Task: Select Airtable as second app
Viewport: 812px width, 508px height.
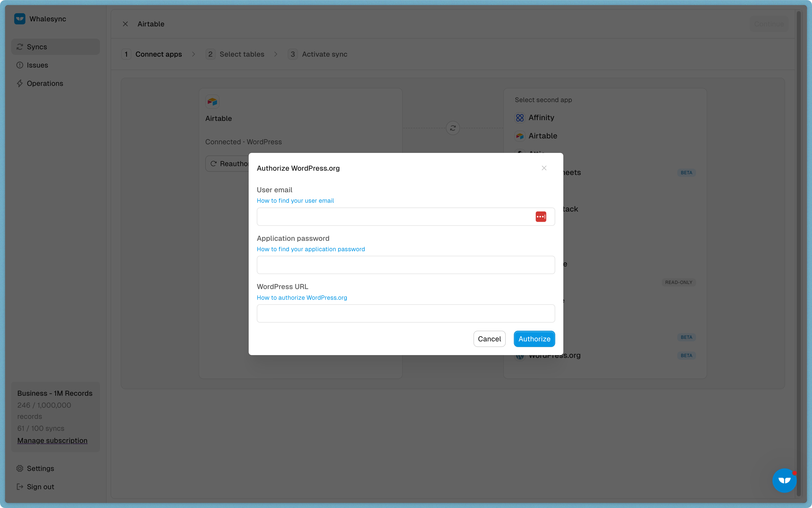Action: tap(605, 136)
